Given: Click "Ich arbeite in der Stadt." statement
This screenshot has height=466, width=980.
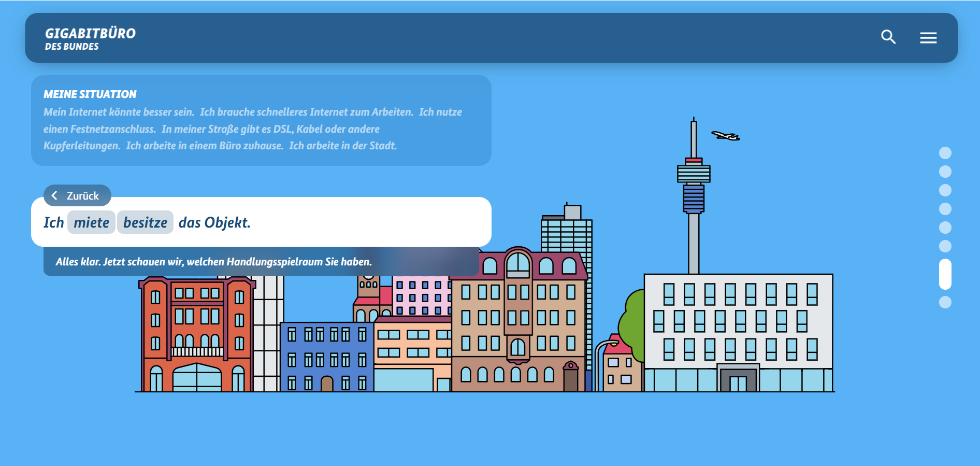Looking at the screenshot, I should tap(343, 146).
